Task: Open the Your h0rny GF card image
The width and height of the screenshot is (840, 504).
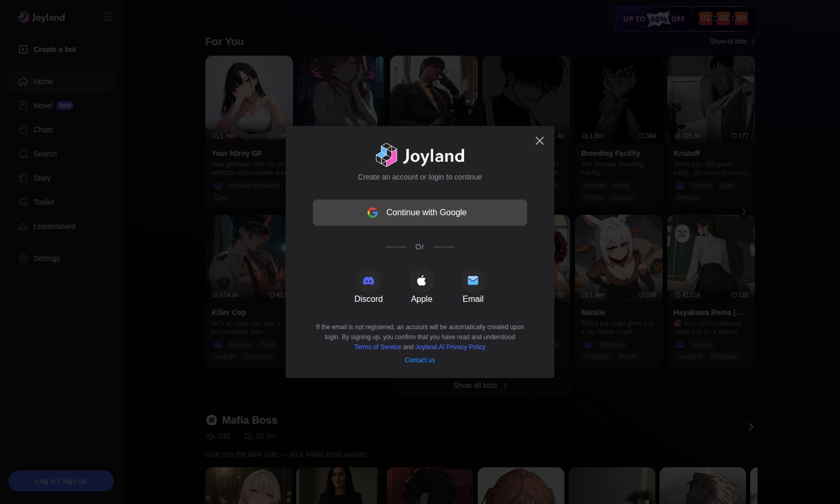Action: click(249, 99)
